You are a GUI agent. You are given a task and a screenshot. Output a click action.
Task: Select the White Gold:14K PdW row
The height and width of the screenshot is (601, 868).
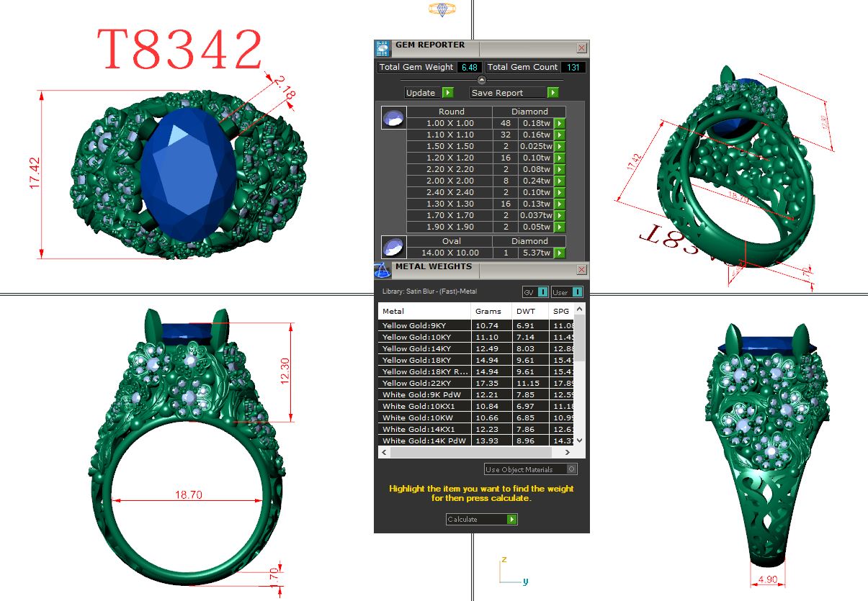[x=424, y=440]
